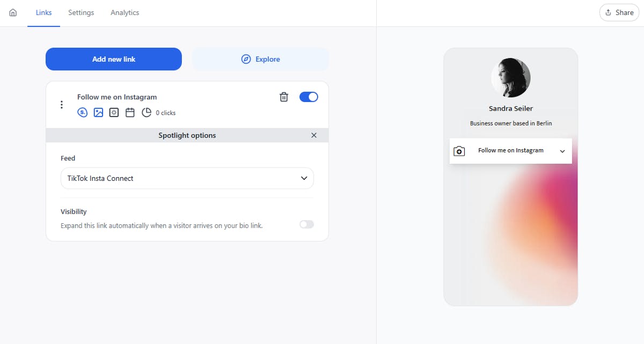This screenshot has width=644, height=344.
Task: Open the TikTok Insta Connect feed dropdown
Action: 187,178
